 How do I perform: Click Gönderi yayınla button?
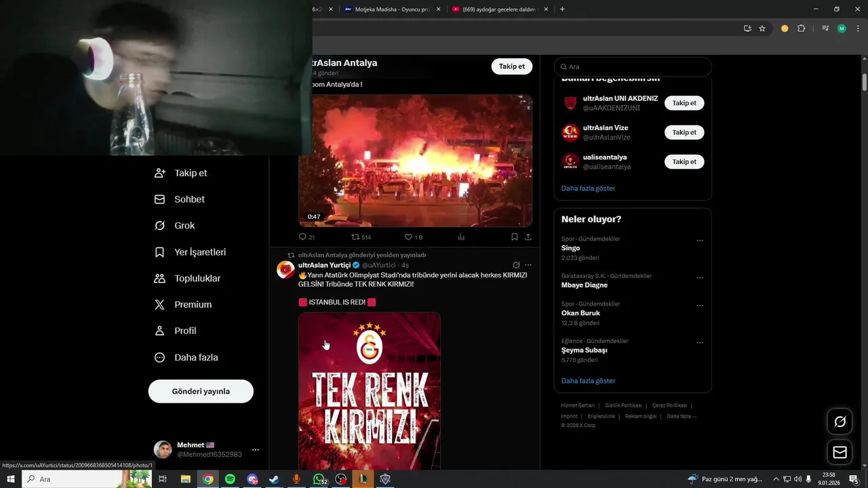201,391
